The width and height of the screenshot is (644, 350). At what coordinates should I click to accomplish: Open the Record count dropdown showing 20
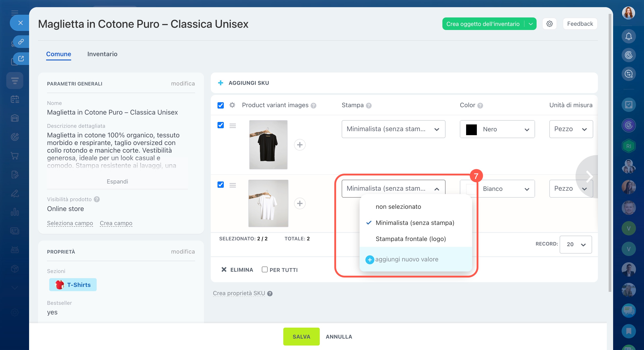(x=576, y=245)
